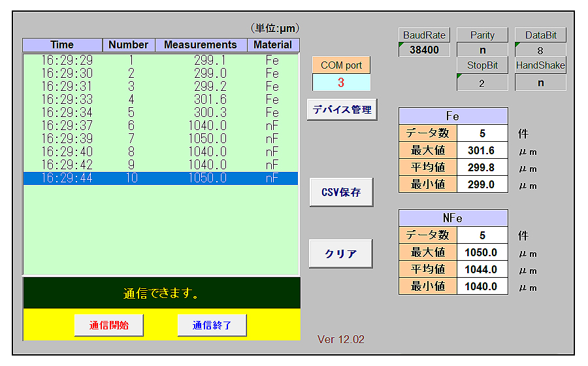Click the Fe average value 299.8
This screenshot has width=588, height=366.
tap(482, 167)
